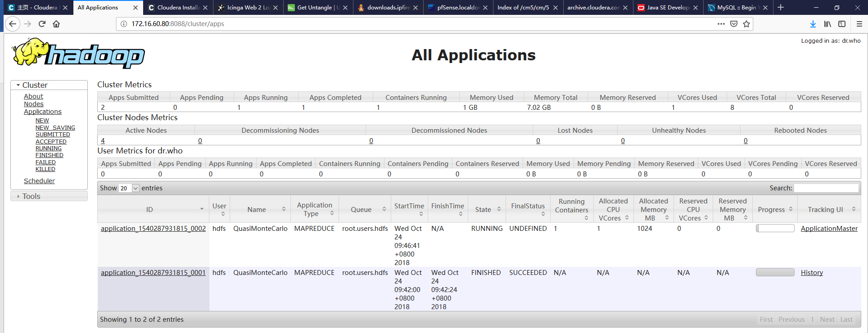The width and height of the screenshot is (868, 333).
Task: Go to Next page of entries
Action: [827, 319]
